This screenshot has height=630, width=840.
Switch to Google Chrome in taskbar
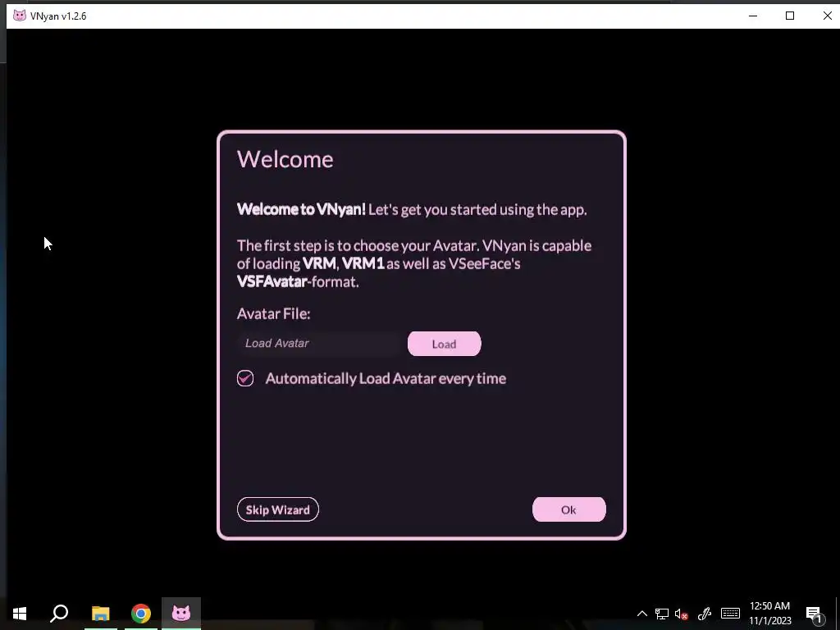point(141,614)
